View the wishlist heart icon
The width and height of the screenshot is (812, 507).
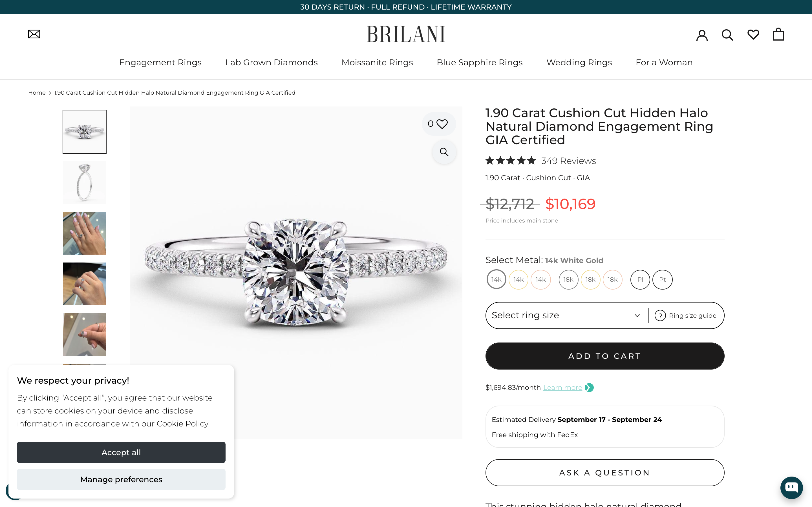753,35
